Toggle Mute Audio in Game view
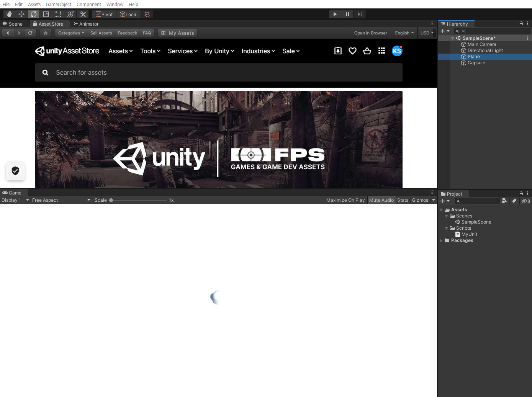 tap(381, 200)
